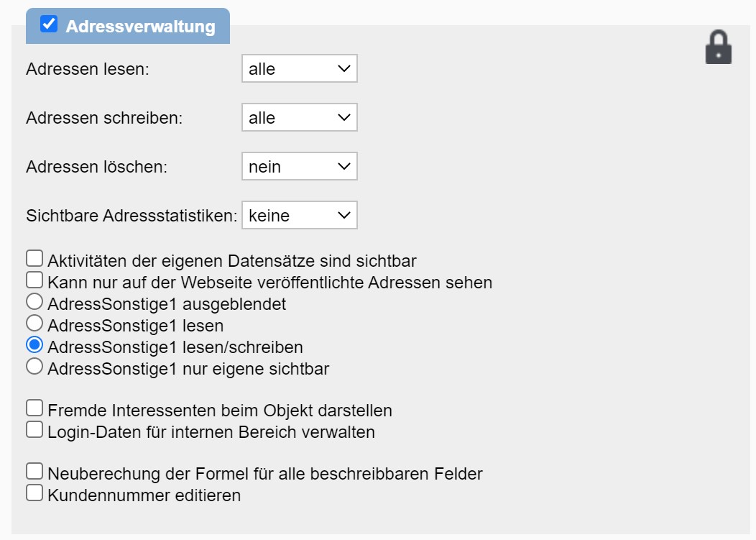Check Kann nur veröffentlichte Adressen sehen
This screenshot has height=540, width=756.
coord(34,279)
